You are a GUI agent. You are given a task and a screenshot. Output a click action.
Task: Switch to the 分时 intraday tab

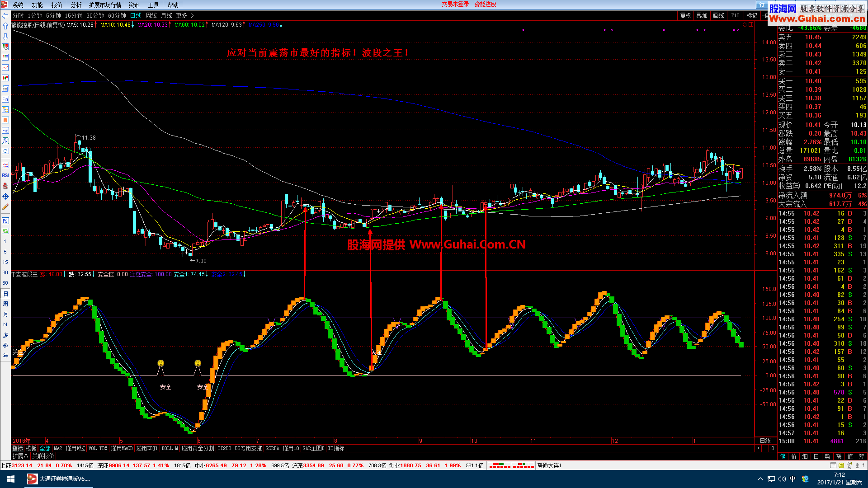19,15
